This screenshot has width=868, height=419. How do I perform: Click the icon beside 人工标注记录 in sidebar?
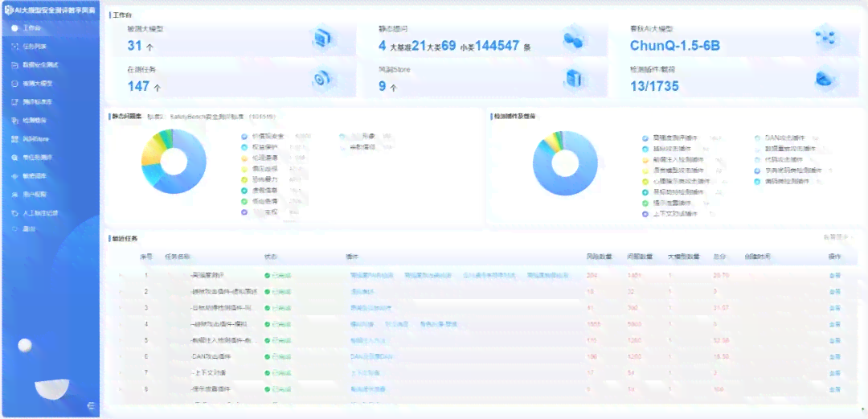tap(15, 213)
